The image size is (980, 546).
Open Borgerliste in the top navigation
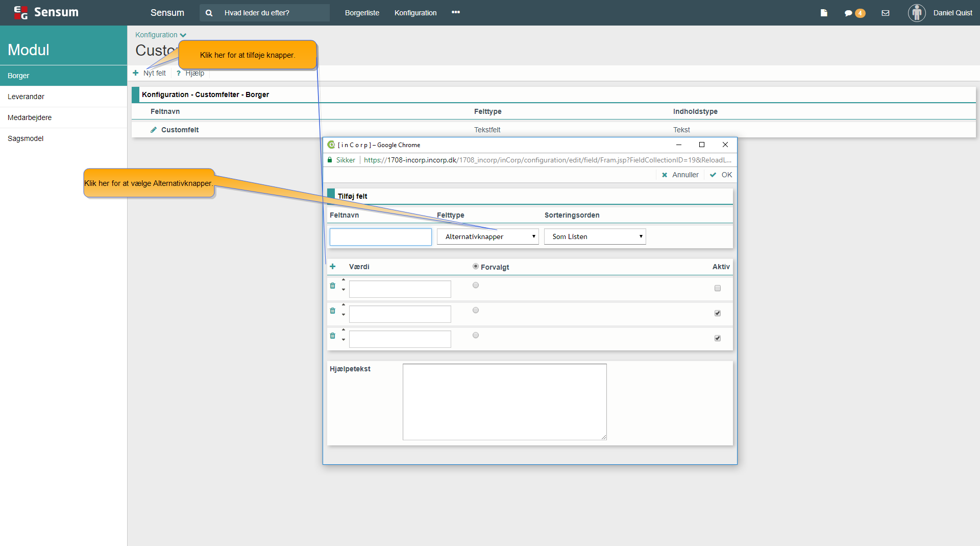[x=362, y=13]
